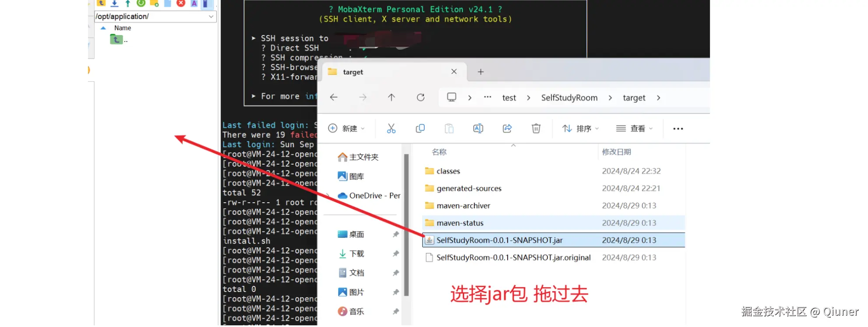
Task: Click the purple A rename icon
Action: coord(194,3)
